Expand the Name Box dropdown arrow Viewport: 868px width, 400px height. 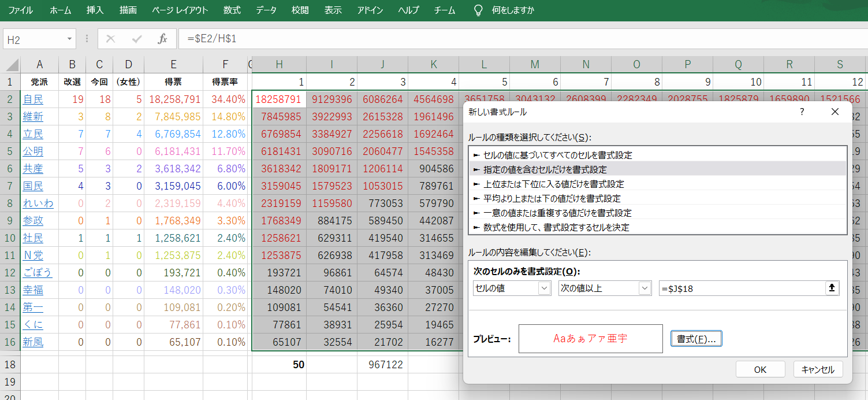pyautogui.click(x=69, y=39)
